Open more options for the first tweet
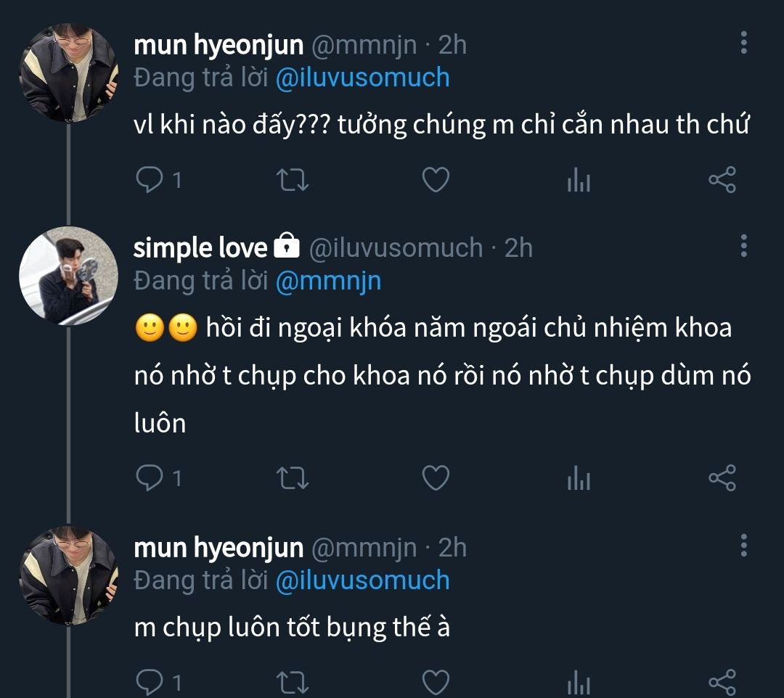The image size is (784, 698). pos(743,44)
